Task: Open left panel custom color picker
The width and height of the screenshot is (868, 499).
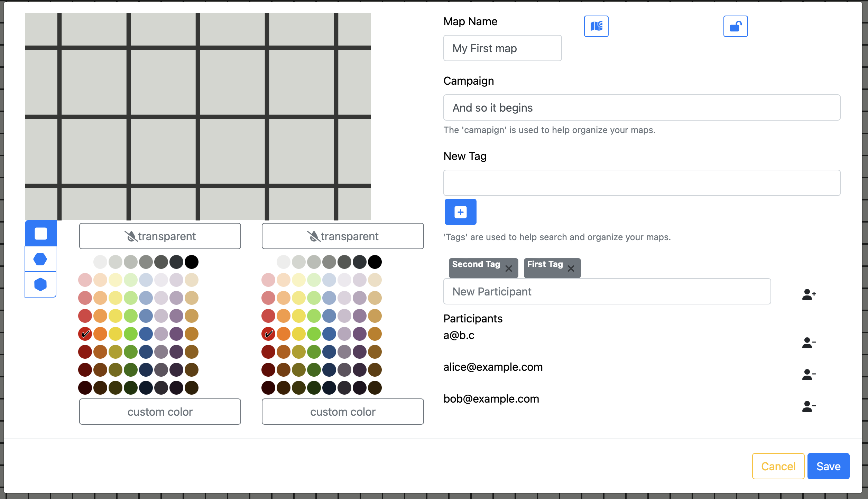Action: 159,412
